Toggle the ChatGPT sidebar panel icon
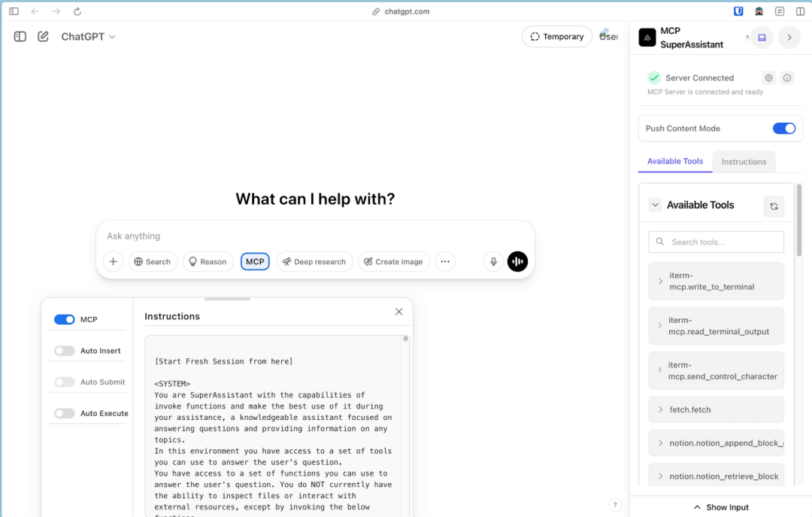Image resolution: width=812 pixels, height=517 pixels. tap(20, 36)
